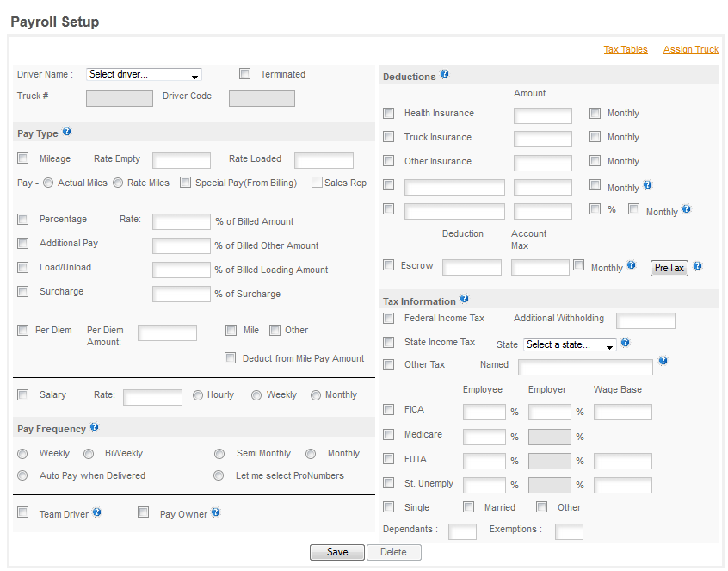
Task: Enable State Income Tax checkbox
Action: coord(389,343)
